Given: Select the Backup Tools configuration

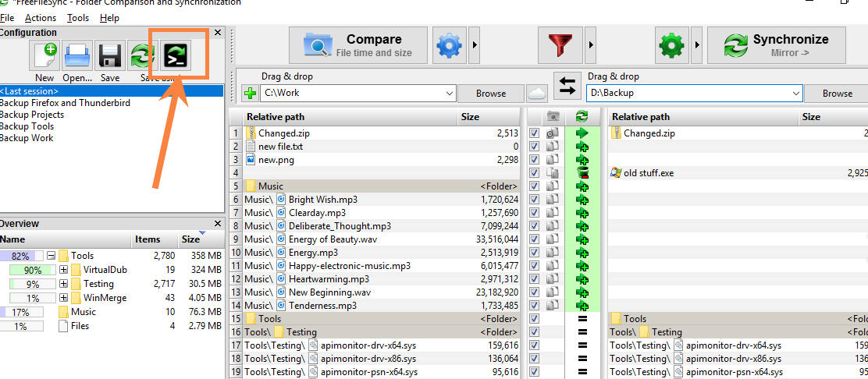Looking at the screenshot, I should [27, 126].
